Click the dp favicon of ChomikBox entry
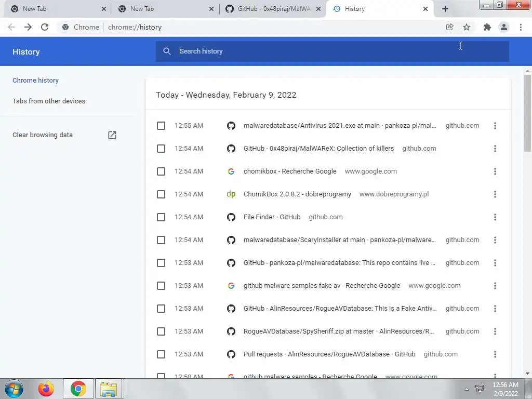532x399 pixels. (x=231, y=194)
